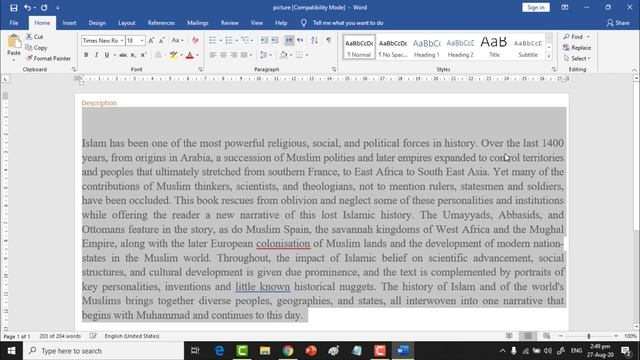640x360 pixels.
Task: Apply strikethrough to text
Action: pos(123,55)
